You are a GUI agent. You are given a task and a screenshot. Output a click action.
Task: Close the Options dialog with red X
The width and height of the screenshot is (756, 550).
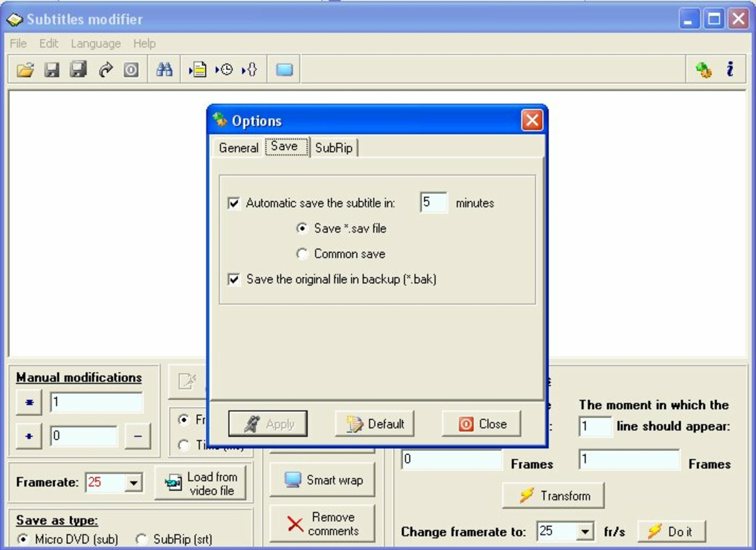click(x=532, y=120)
